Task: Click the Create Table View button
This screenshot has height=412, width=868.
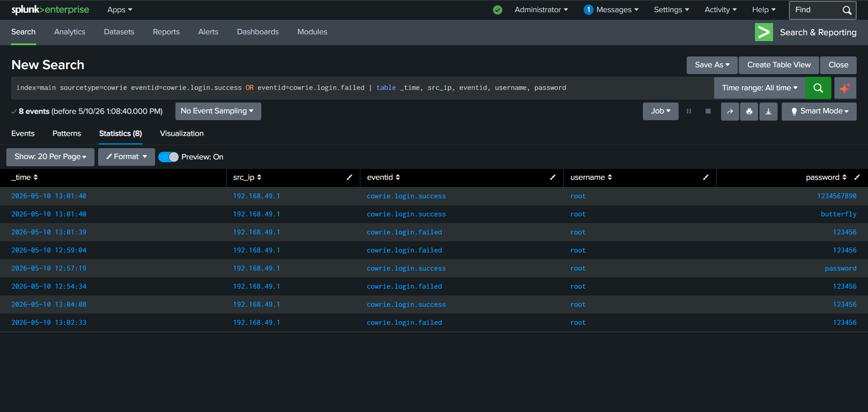Action: click(x=779, y=65)
